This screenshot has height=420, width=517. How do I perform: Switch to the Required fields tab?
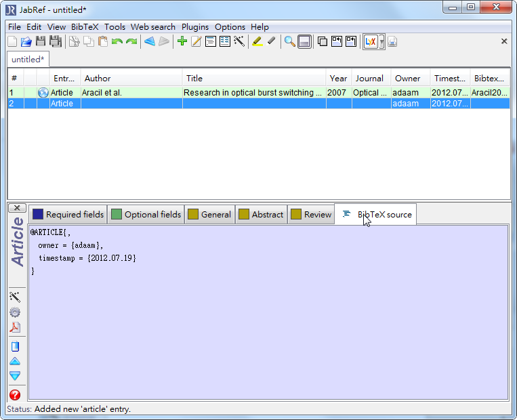click(x=68, y=214)
